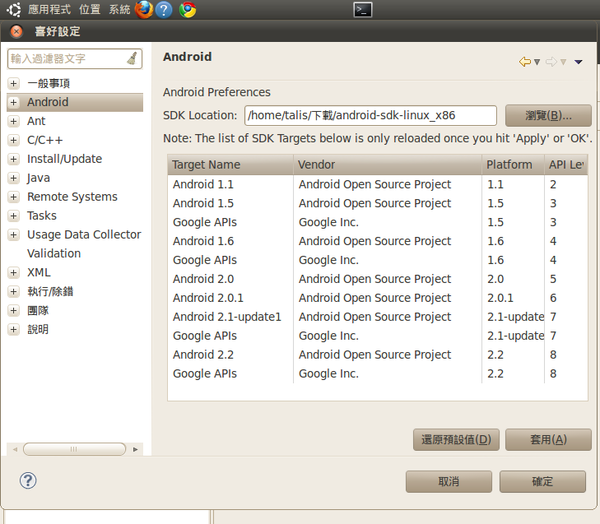Click the Ubuntu logo icon
Screen dimensions: 600x524
[14, 10]
